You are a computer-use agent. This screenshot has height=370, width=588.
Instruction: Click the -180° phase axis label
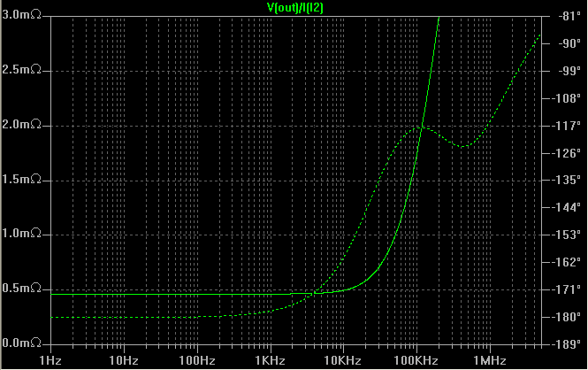pyautogui.click(x=566, y=317)
